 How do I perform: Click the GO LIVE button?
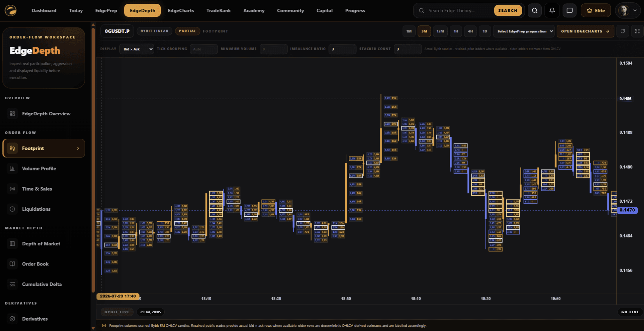coord(630,312)
